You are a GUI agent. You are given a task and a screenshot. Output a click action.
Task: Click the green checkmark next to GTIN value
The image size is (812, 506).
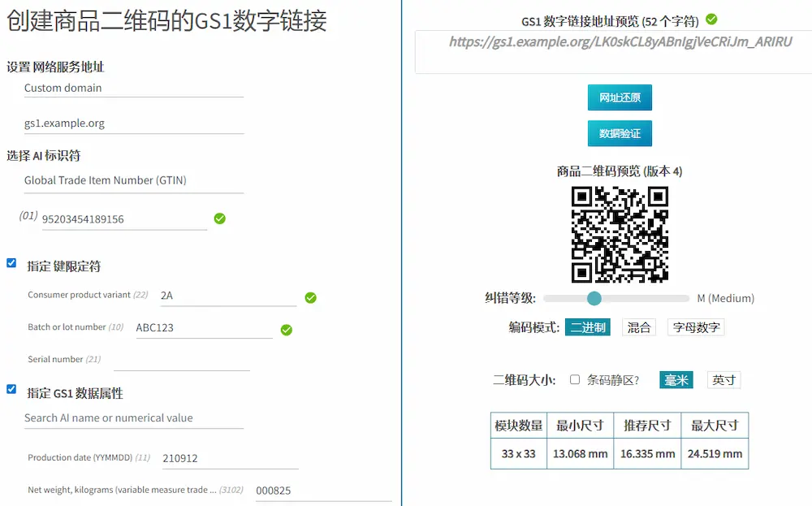pyautogui.click(x=219, y=218)
